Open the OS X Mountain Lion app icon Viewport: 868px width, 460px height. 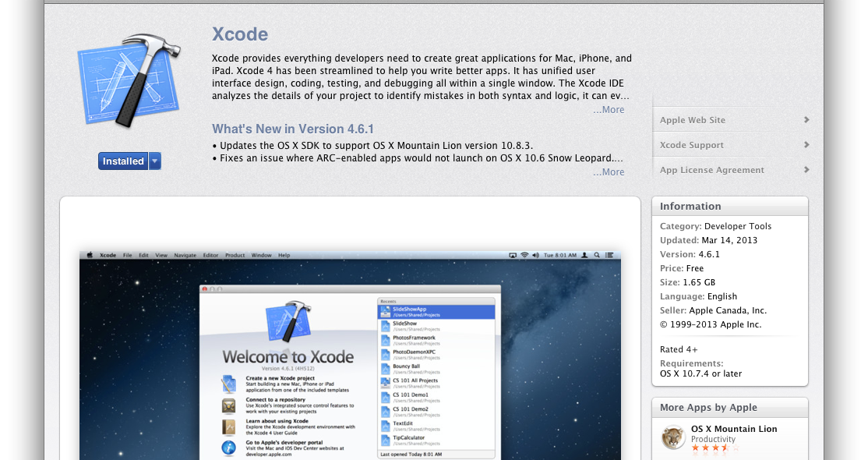pos(674,437)
